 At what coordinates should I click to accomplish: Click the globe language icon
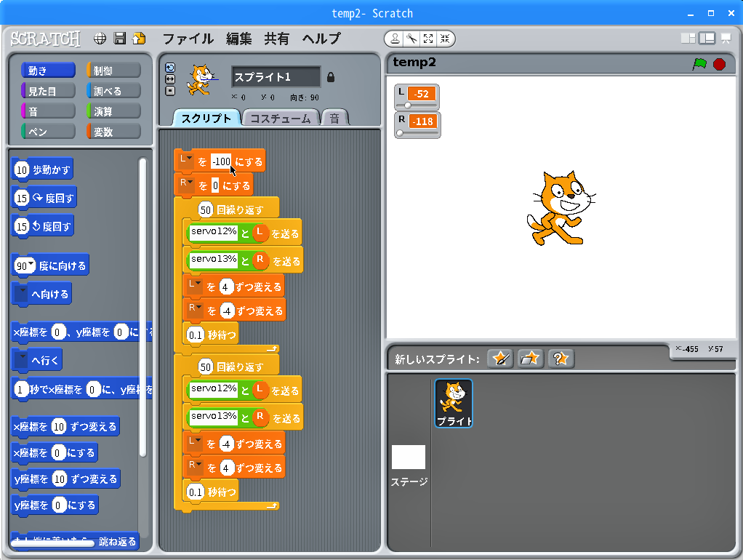click(100, 39)
